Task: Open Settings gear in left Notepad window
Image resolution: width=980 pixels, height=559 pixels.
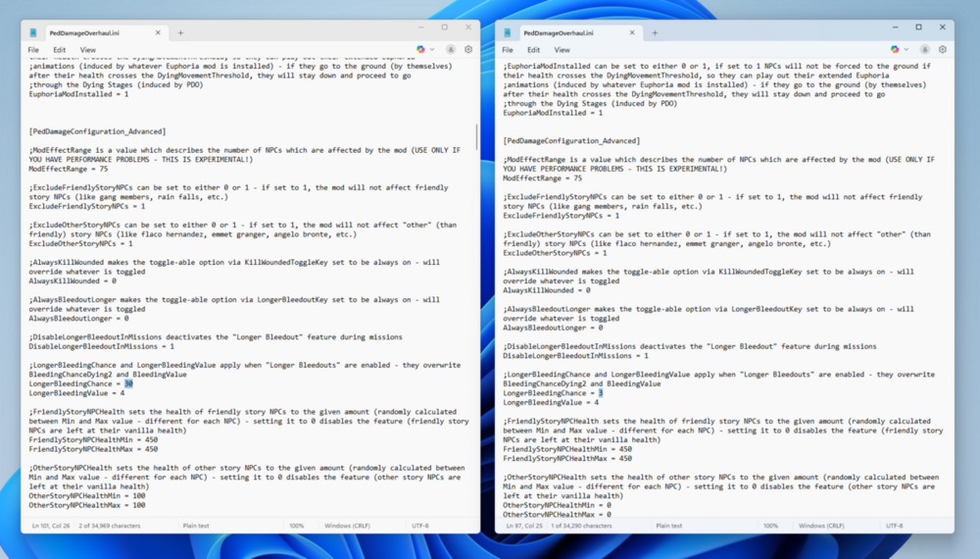Action: (468, 49)
